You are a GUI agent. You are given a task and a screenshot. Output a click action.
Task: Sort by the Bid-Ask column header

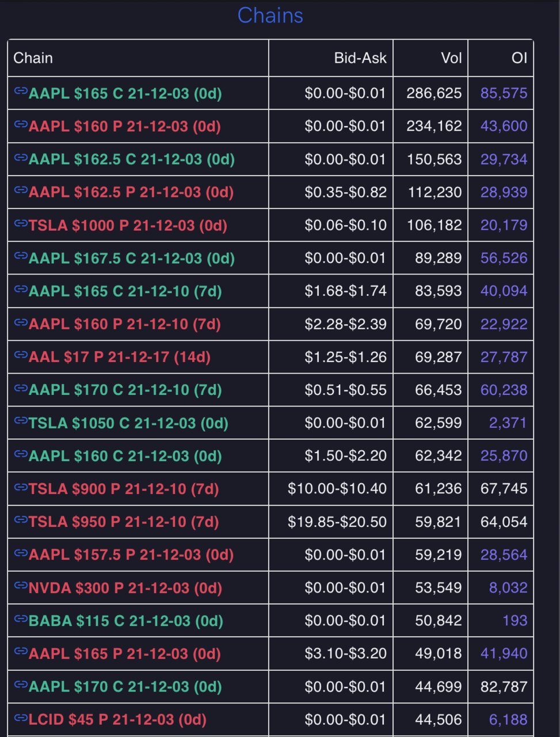tap(360, 58)
